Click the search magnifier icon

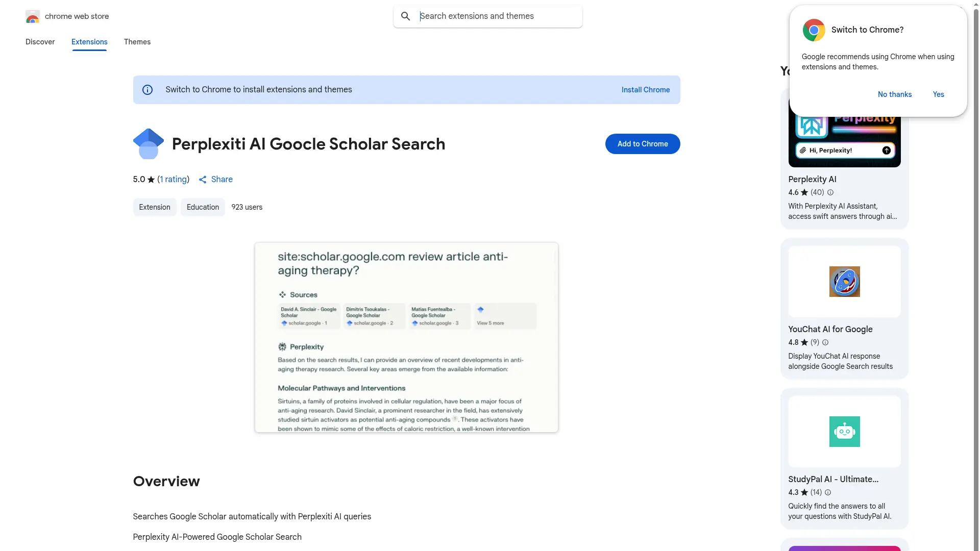405,16
